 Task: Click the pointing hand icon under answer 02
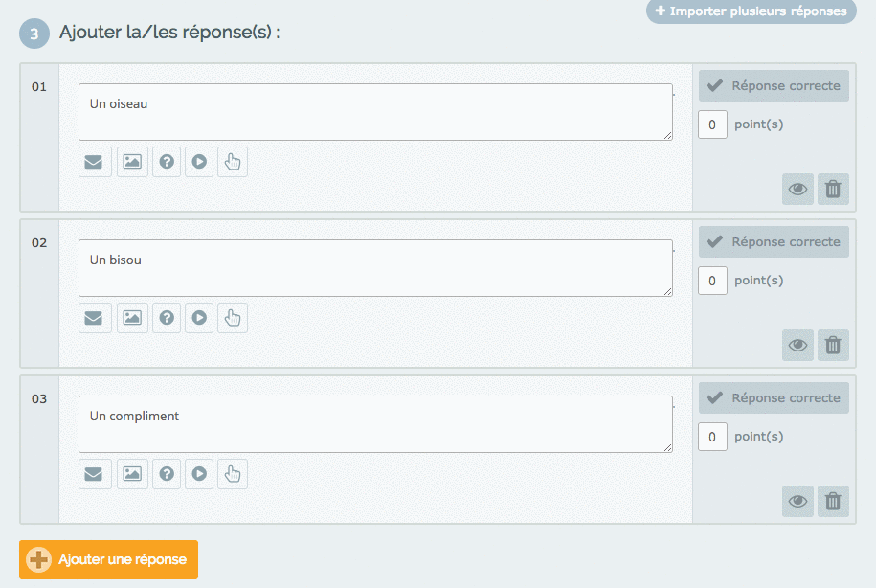(233, 318)
